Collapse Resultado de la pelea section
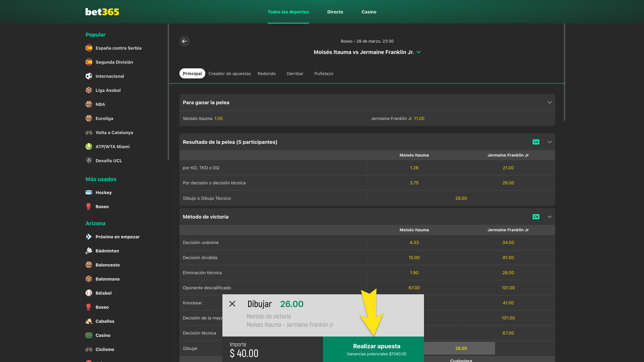Viewport: 644px width, 362px height. (549, 142)
